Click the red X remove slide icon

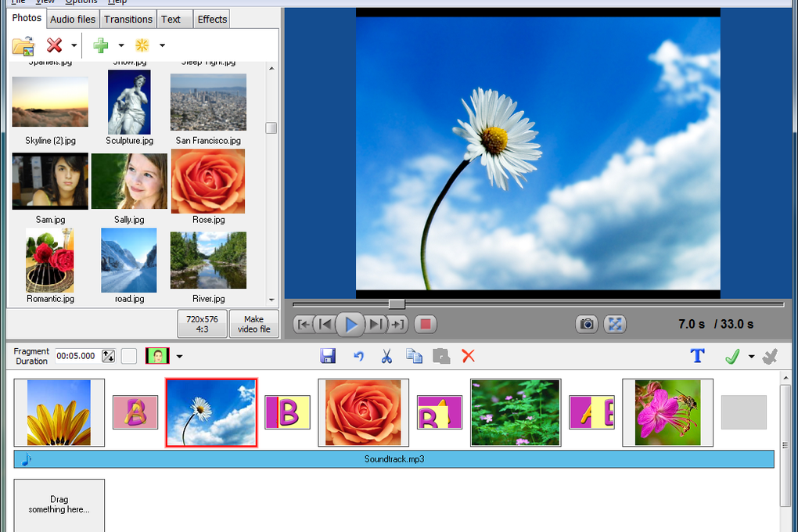(x=468, y=356)
